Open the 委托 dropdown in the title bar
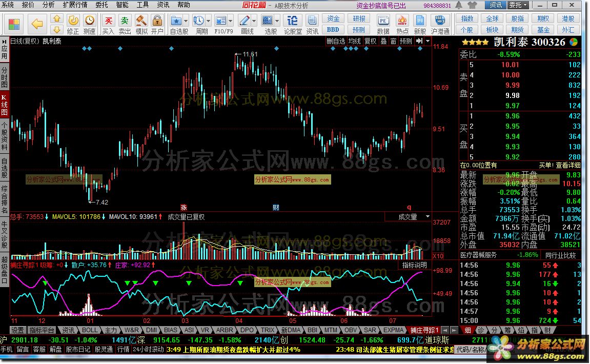 518,5
